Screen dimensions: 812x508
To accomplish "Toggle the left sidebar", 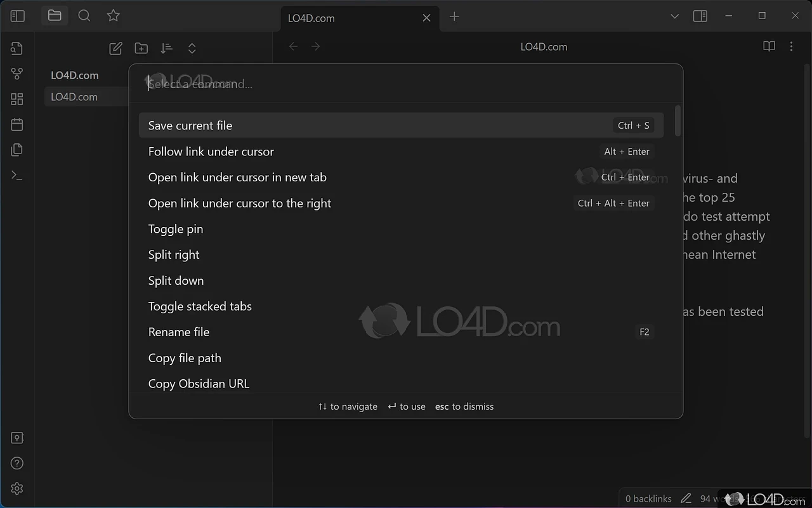I will [18, 16].
